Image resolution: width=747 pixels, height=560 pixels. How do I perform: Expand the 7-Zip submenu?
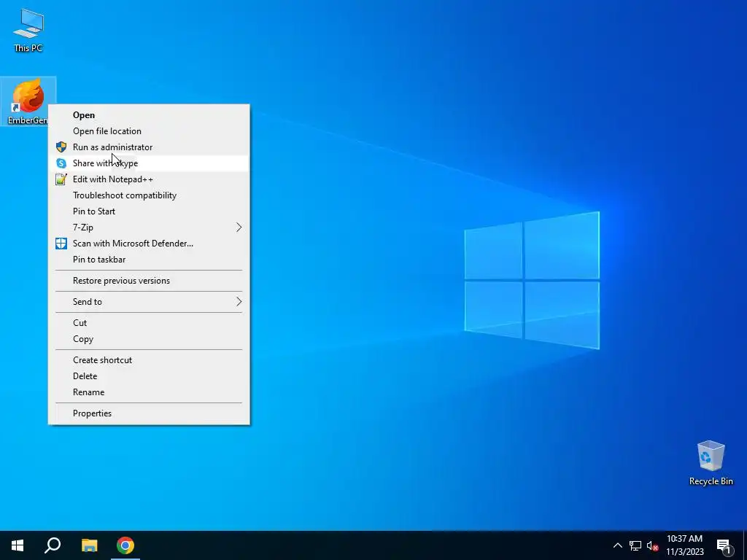click(149, 227)
